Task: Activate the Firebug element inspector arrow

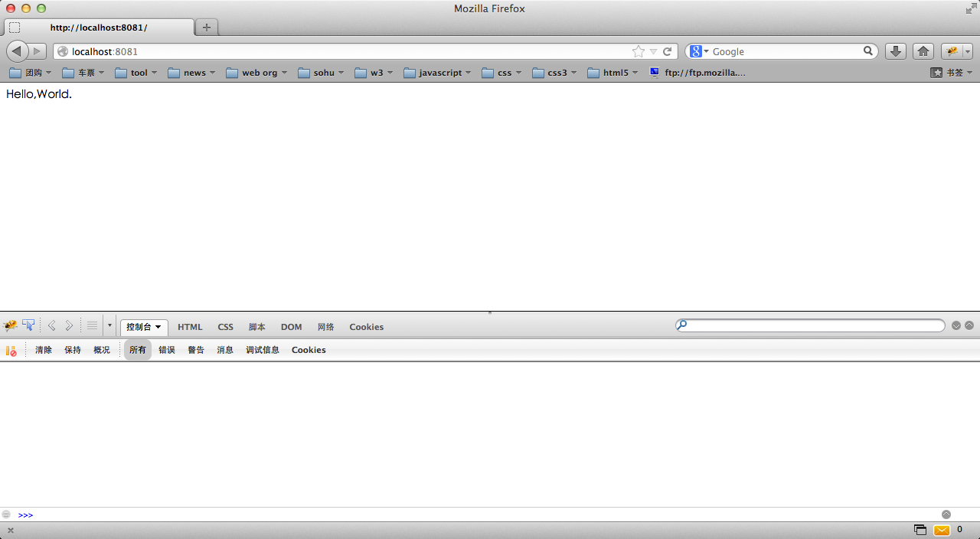Action: pos(29,326)
